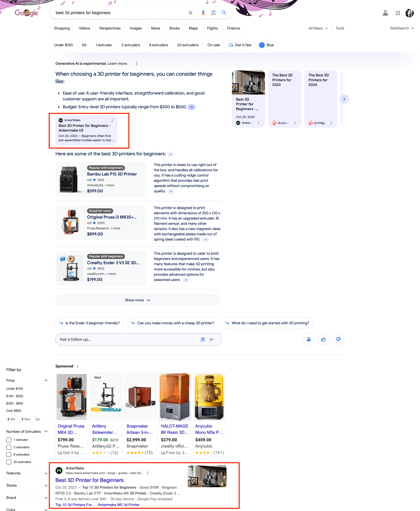Send the follow-up question arrow icon
Image resolution: width=420 pixels, height=511 pixels.
(212, 339)
